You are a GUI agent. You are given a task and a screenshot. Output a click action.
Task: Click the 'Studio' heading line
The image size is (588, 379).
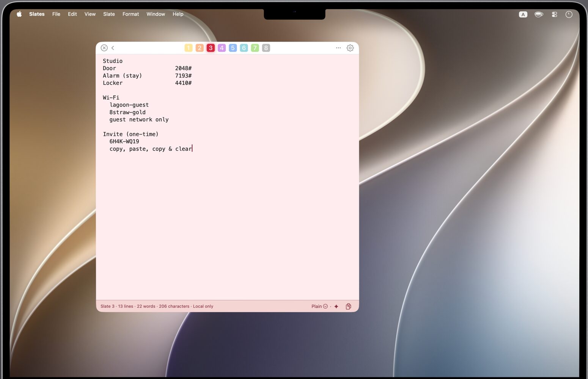click(113, 61)
